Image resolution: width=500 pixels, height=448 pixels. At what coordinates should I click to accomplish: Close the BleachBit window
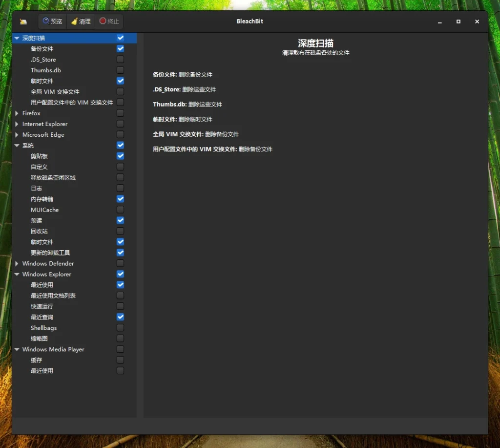click(477, 21)
